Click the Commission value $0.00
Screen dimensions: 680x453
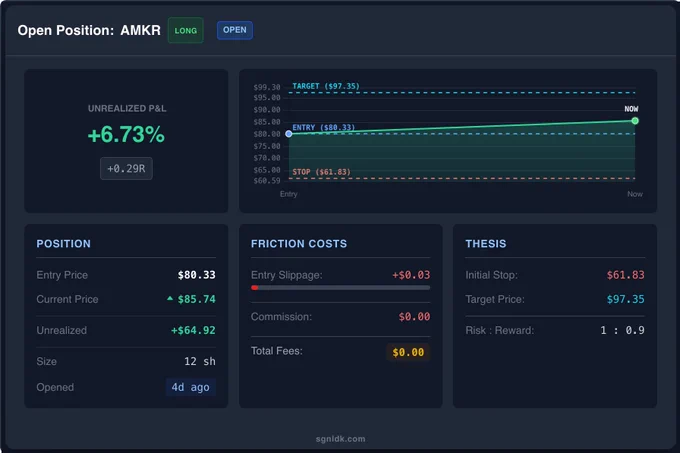tap(414, 317)
